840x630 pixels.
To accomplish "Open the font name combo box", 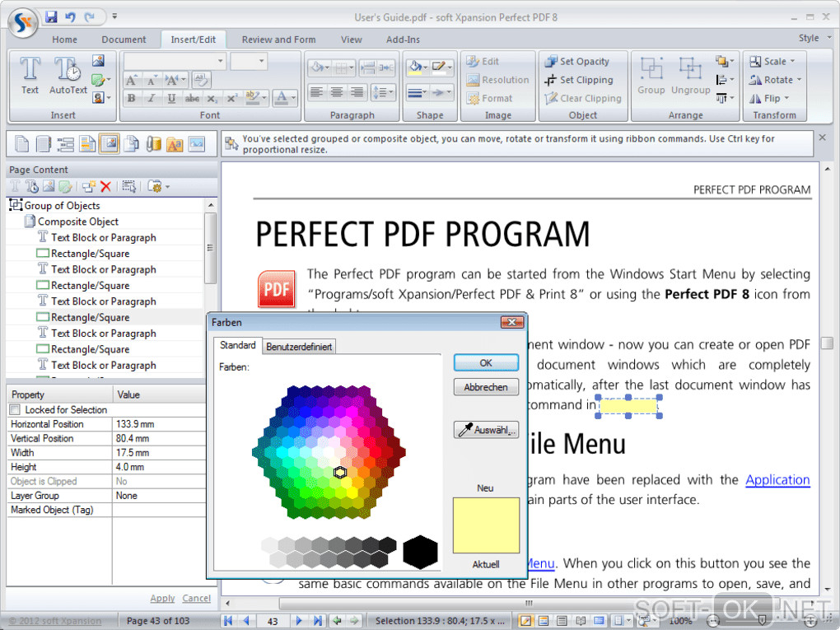I will (x=175, y=61).
